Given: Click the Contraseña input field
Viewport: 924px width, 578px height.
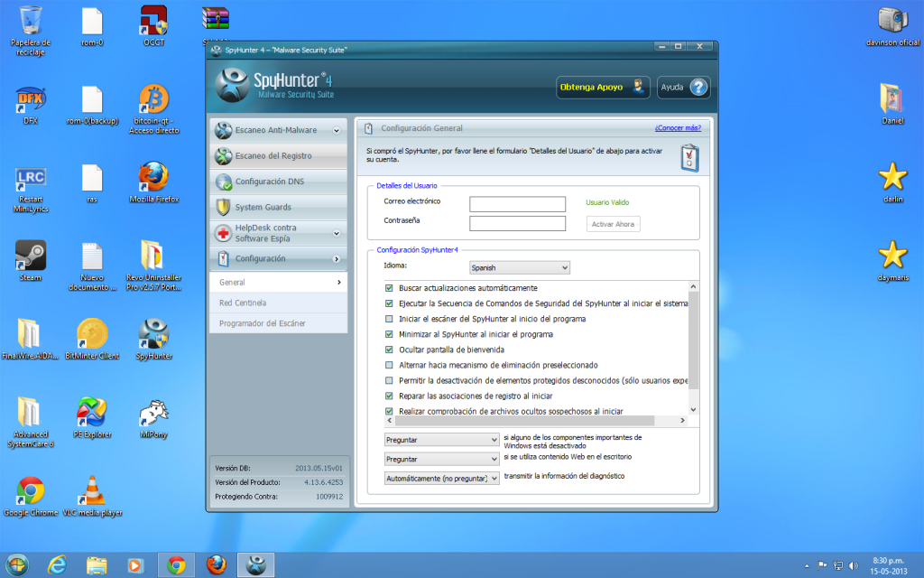Looking at the screenshot, I should click(517, 224).
